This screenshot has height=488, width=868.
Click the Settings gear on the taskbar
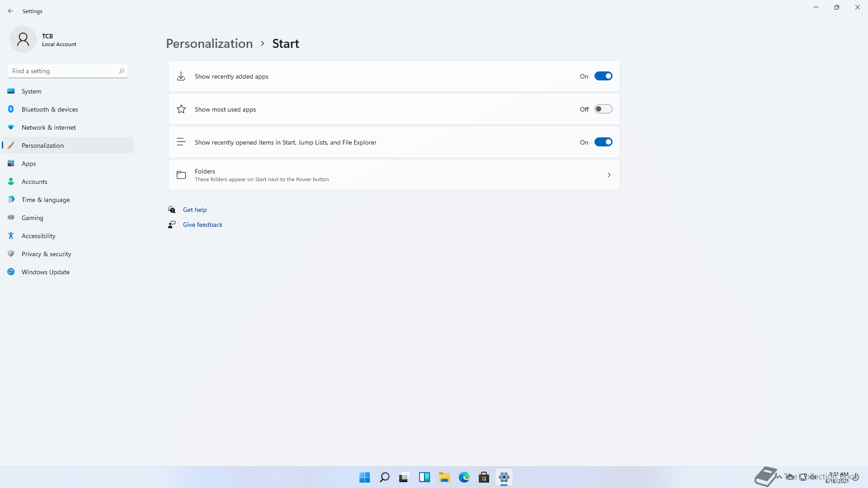click(x=504, y=477)
